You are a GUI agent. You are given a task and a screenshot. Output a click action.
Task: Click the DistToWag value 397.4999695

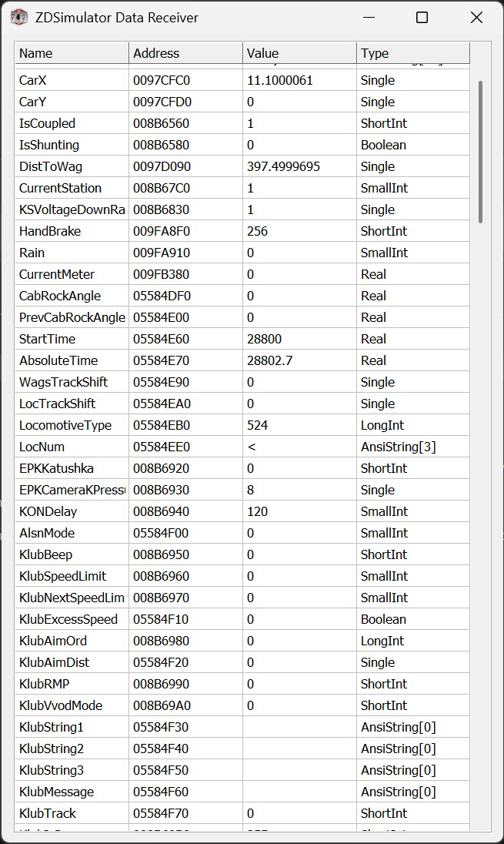pyautogui.click(x=283, y=166)
